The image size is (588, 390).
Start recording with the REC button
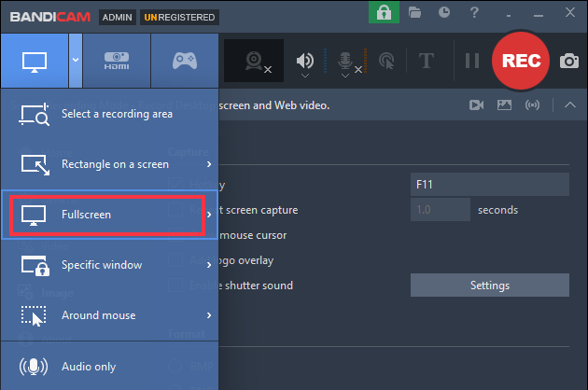point(521,61)
